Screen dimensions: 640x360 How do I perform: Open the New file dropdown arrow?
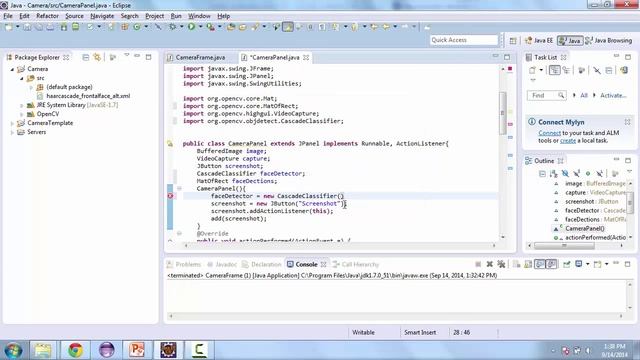(x=17, y=27)
